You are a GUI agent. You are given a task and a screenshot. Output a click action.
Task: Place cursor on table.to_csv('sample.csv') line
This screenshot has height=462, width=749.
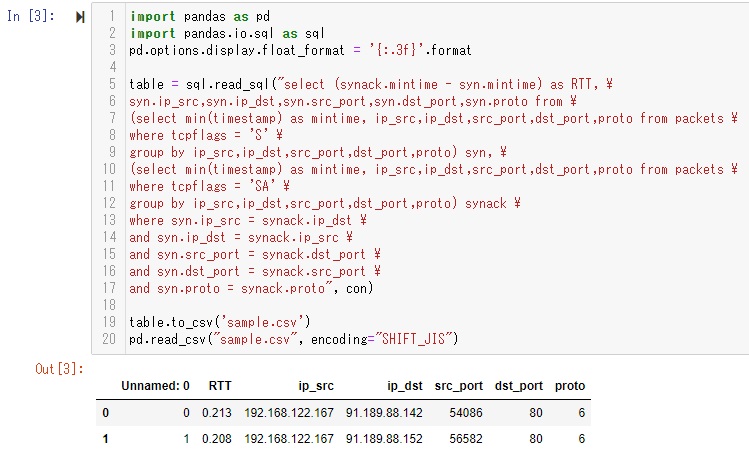pyautogui.click(x=220, y=322)
